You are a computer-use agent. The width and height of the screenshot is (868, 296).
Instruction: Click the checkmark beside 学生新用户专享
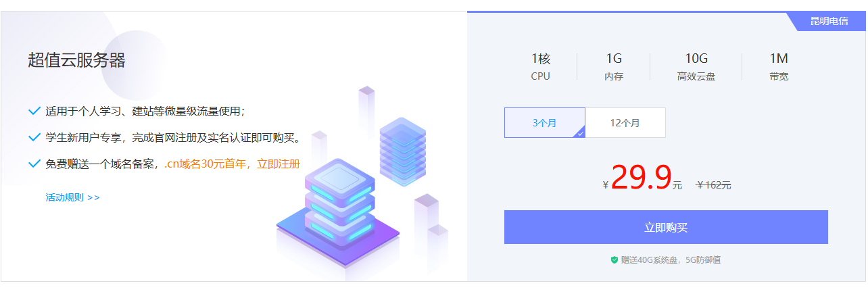click(34, 137)
